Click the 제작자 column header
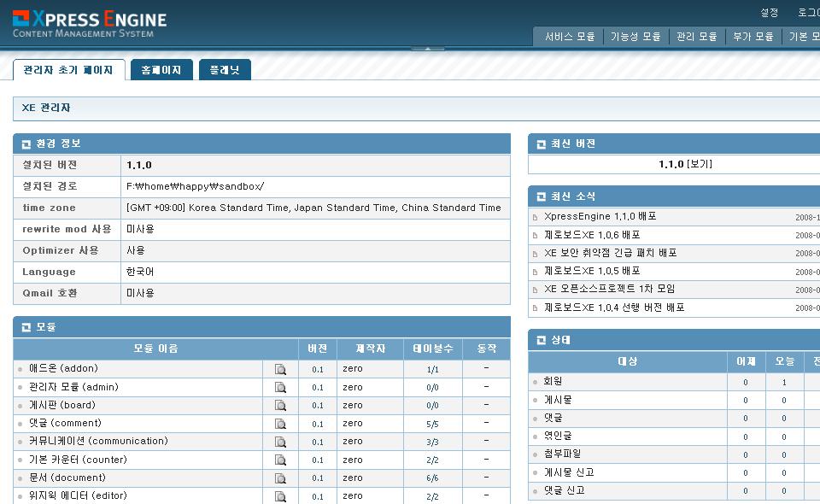 click(x=370, y=349)
